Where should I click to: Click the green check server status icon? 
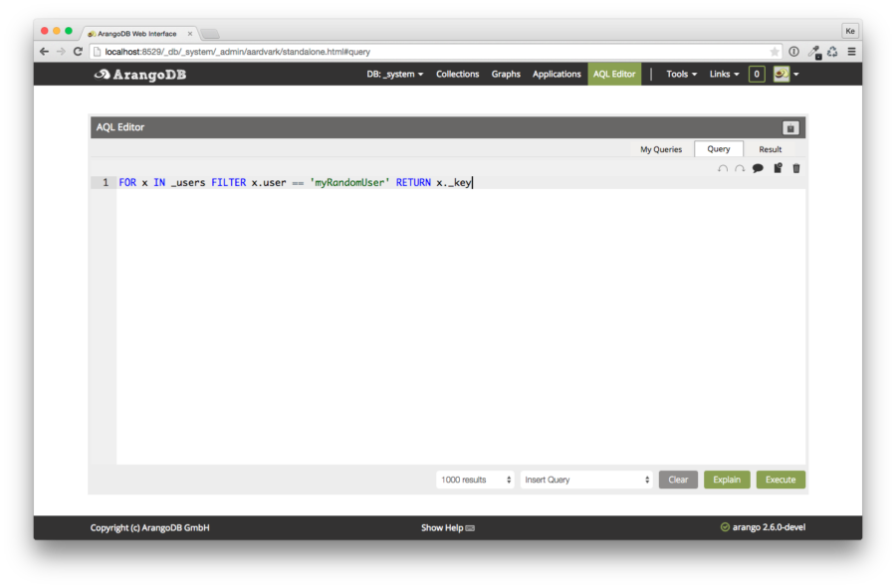pos(725,527)
